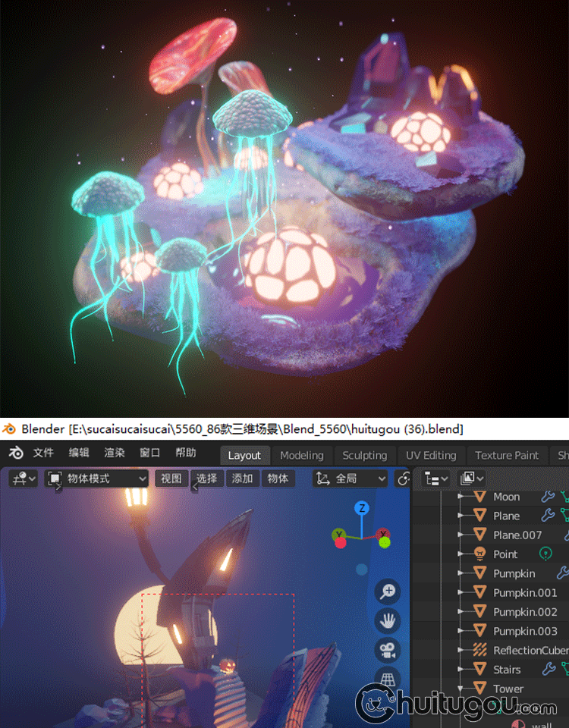Click the blue Z axis gizmo circle
Viewport: 569px width, 728px height.
[x=363, y=508]
